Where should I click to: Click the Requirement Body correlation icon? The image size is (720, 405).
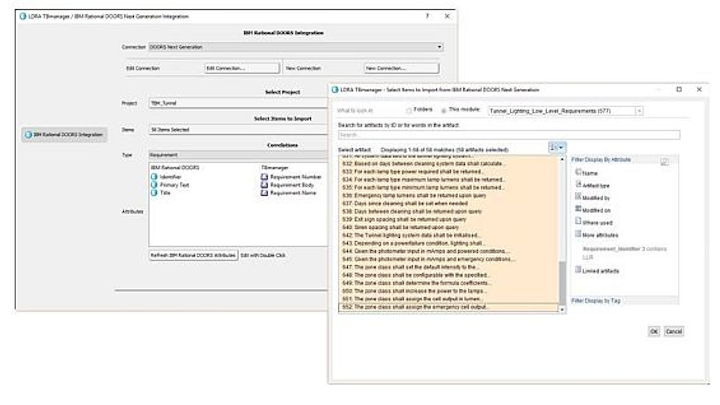(264, 185)
